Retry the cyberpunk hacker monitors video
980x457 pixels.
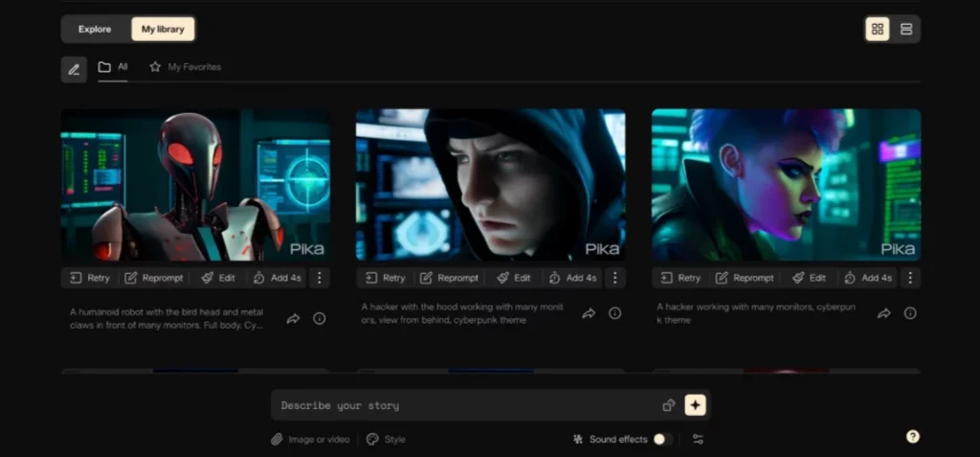point(680,278)
